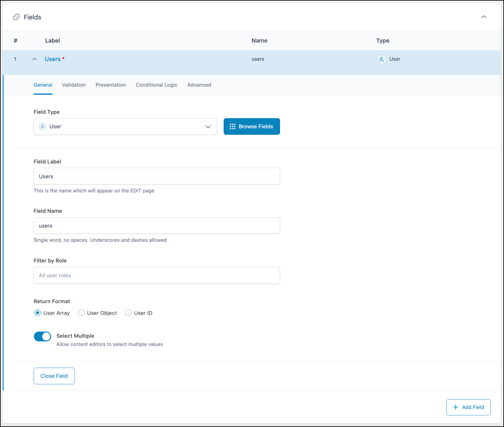504x427 pixels.
Task: Collapse the Fields panel
Action: pos(484,17)
